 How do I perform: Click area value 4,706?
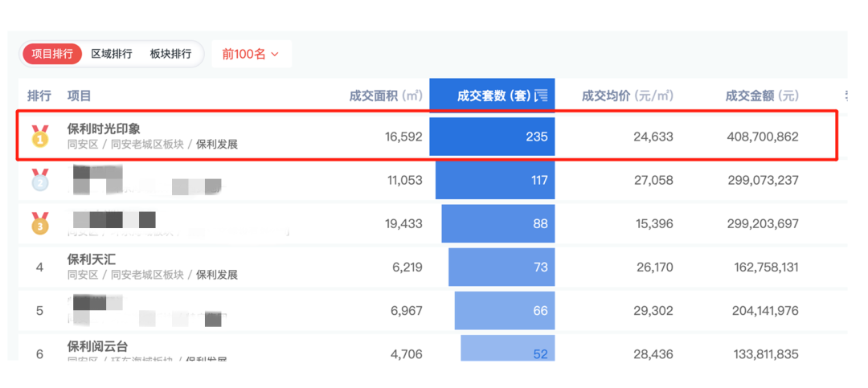coord(407,353)
